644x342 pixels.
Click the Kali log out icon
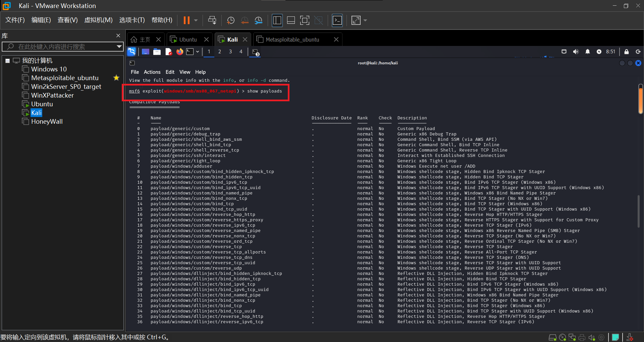pyautogui.click(x=638, y=52)
